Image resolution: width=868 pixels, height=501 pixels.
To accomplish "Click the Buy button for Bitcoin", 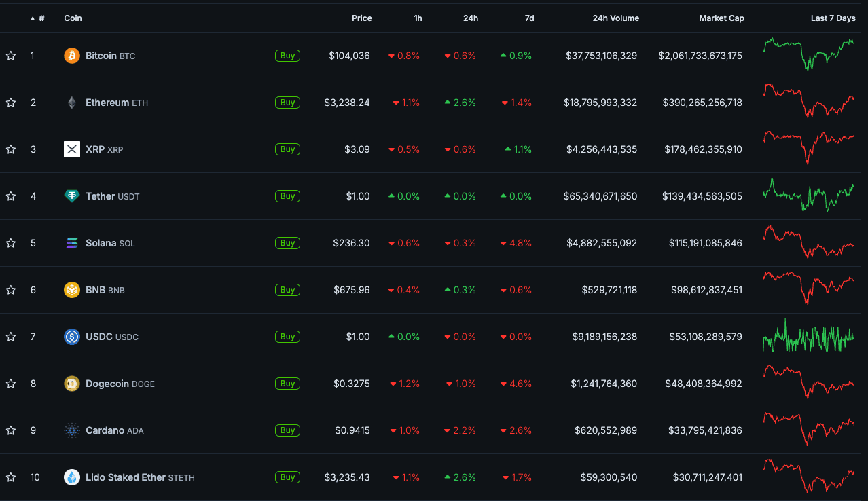I will 287,56.
